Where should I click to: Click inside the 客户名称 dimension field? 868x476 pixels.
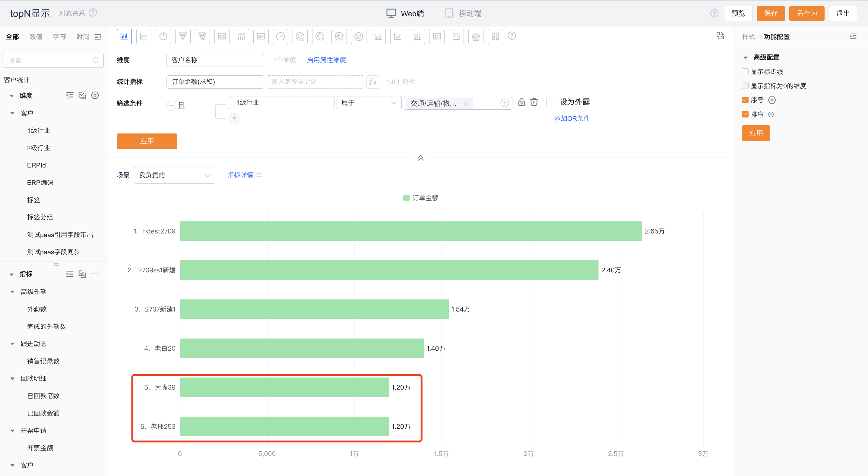pos(215,60)
